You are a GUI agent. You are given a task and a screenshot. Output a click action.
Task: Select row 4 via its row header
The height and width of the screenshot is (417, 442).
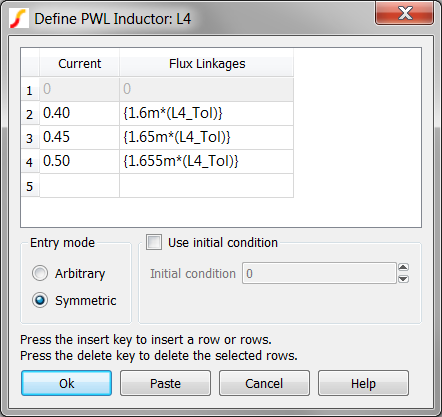30,162
